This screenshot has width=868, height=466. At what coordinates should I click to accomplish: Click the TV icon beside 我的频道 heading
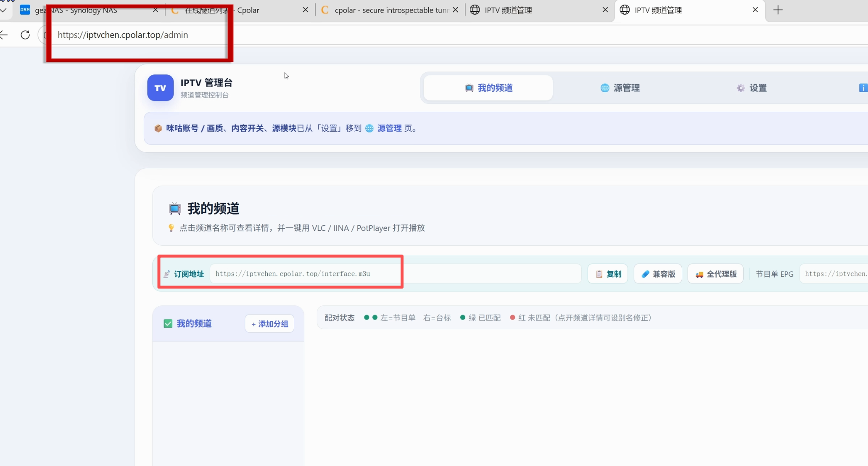tap(175, 208)
